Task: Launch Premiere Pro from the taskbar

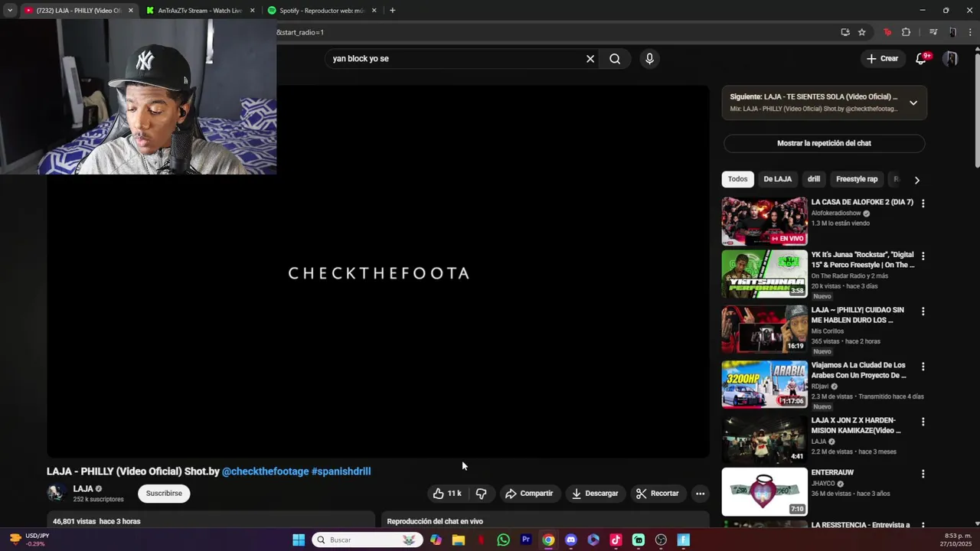Action: (x=526, y=540)
